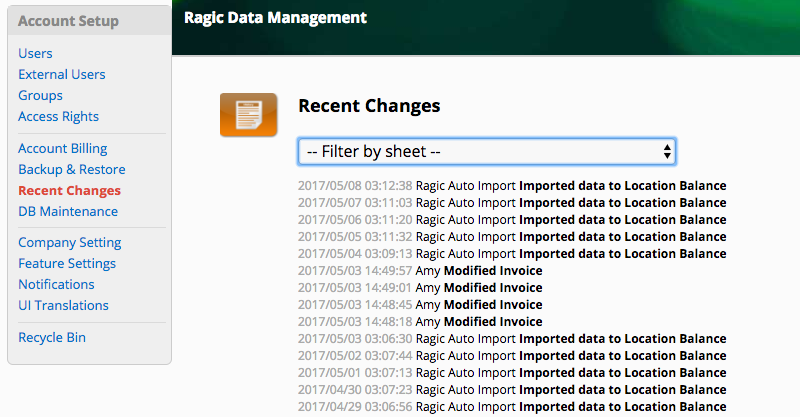The image size is (800, 417).
Task: Open Company Setting
Action: (x=70, y=242)
